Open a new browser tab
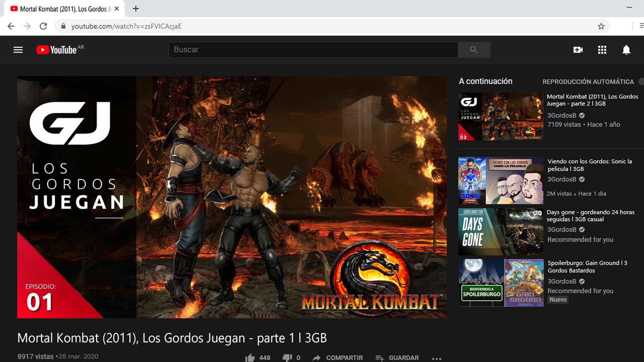Viewport: 644px width, 362px height. click(x=136, y=9)
